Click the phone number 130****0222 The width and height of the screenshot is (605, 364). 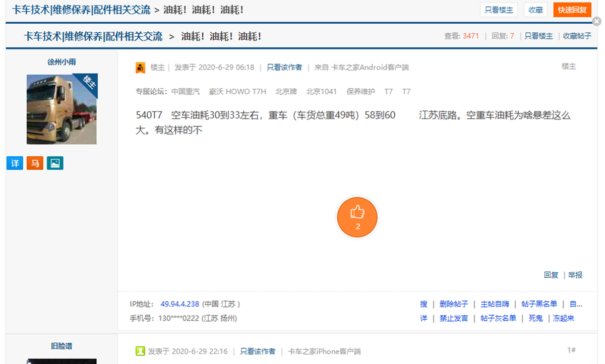(x=179, y=318)
